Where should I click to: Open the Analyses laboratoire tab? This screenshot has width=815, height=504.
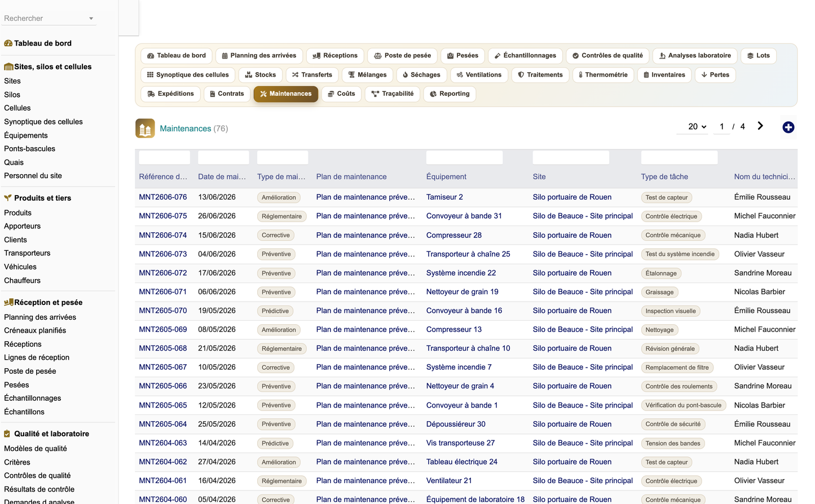point(695,56)
